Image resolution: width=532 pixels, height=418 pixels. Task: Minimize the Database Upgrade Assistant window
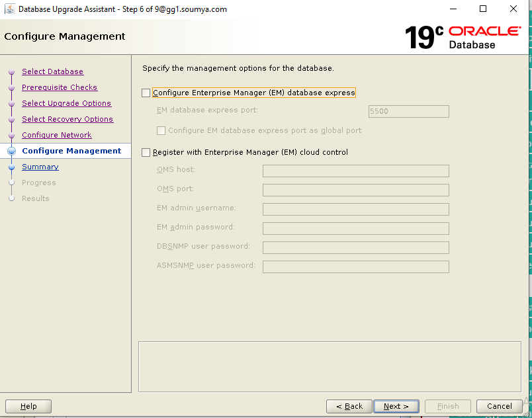[453, 9]
